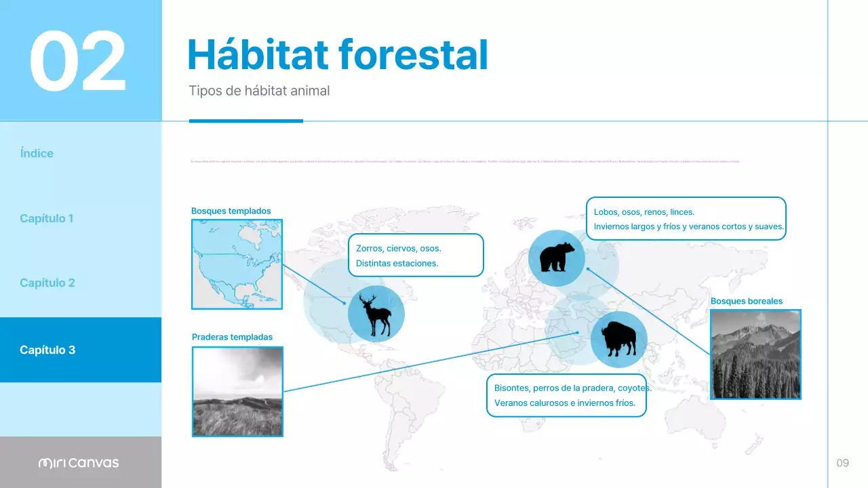Click the 'Hábitat forestal' title text
The image size is (868, 488).
pos(337,54)
